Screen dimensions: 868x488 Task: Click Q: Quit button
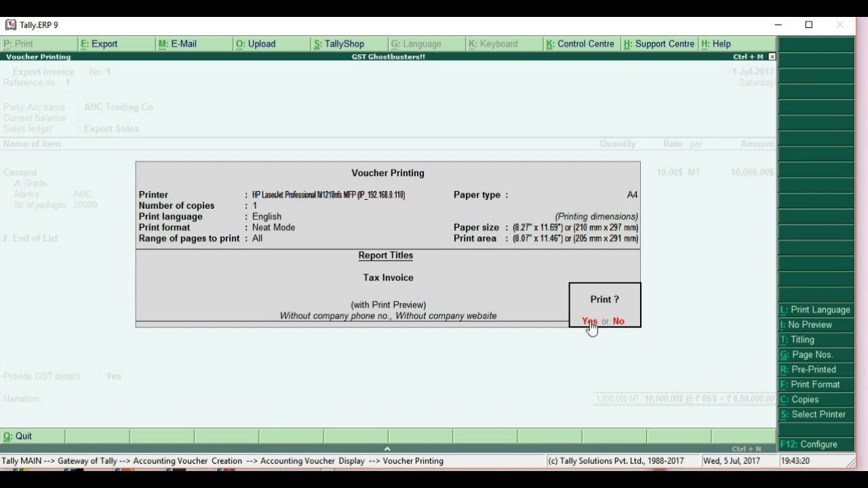(33, 436)
